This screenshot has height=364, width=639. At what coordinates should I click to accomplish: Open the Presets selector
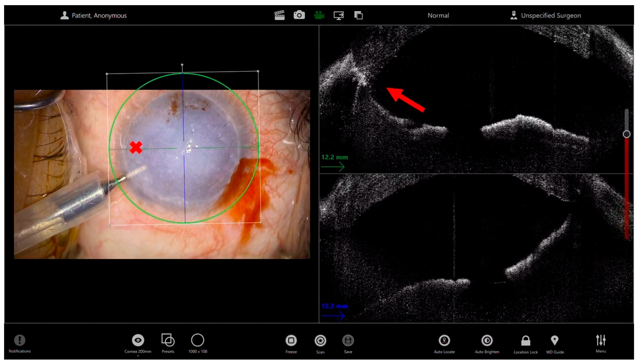168,340
